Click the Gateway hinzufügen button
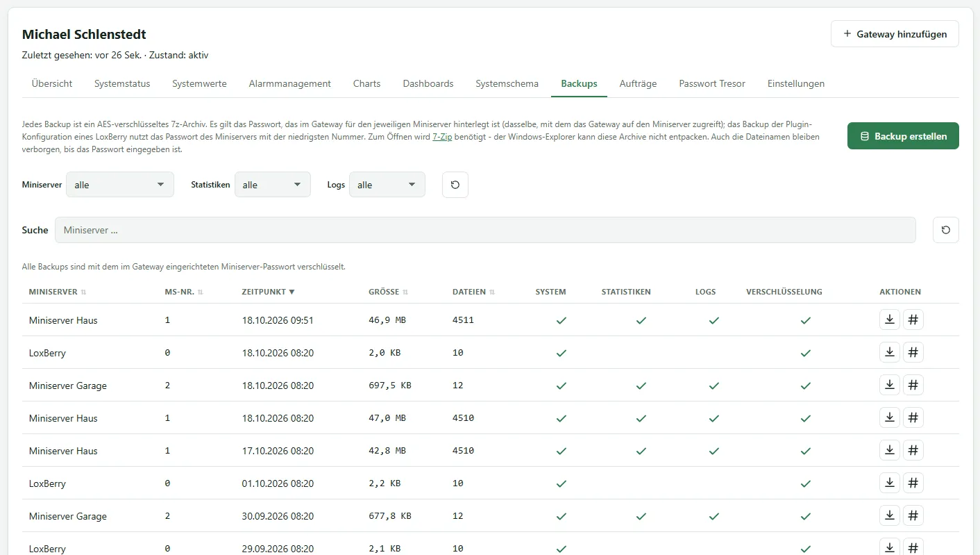The image size is (980, 555). 895,34
